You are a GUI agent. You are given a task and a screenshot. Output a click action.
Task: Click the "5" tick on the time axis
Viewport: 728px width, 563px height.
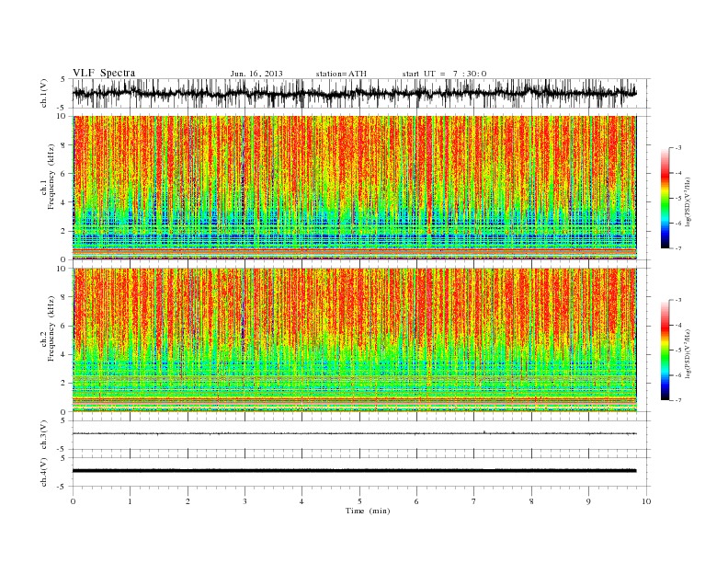pos(359,501)
